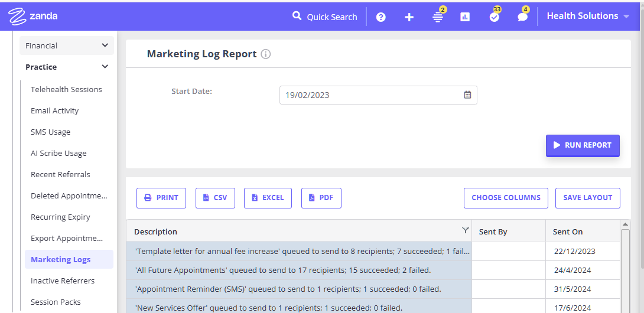Open tasks checkmark icon with badge 33

click(495, 17)
